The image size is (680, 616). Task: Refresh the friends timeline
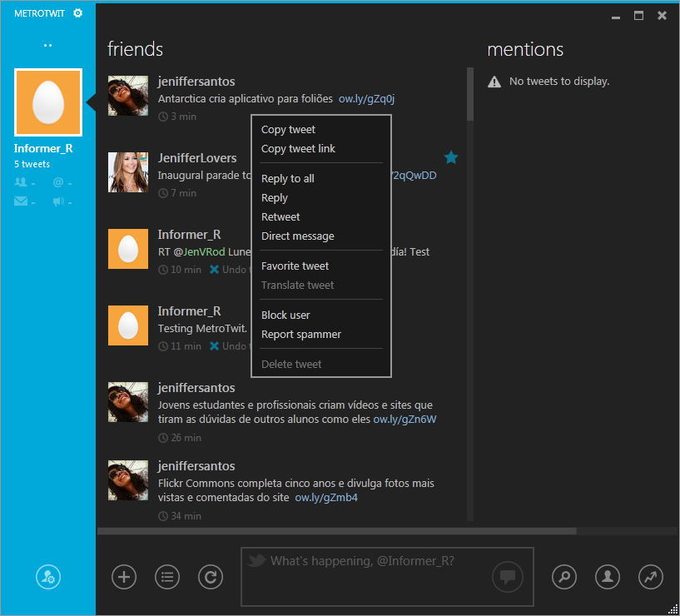[x=210, y=576]
